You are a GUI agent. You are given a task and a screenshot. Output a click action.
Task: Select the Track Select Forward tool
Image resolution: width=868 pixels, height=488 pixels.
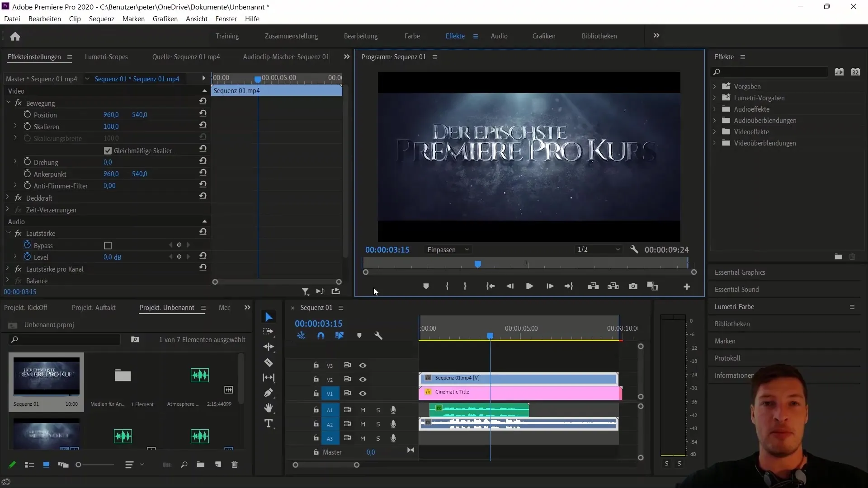pos(269,332)
